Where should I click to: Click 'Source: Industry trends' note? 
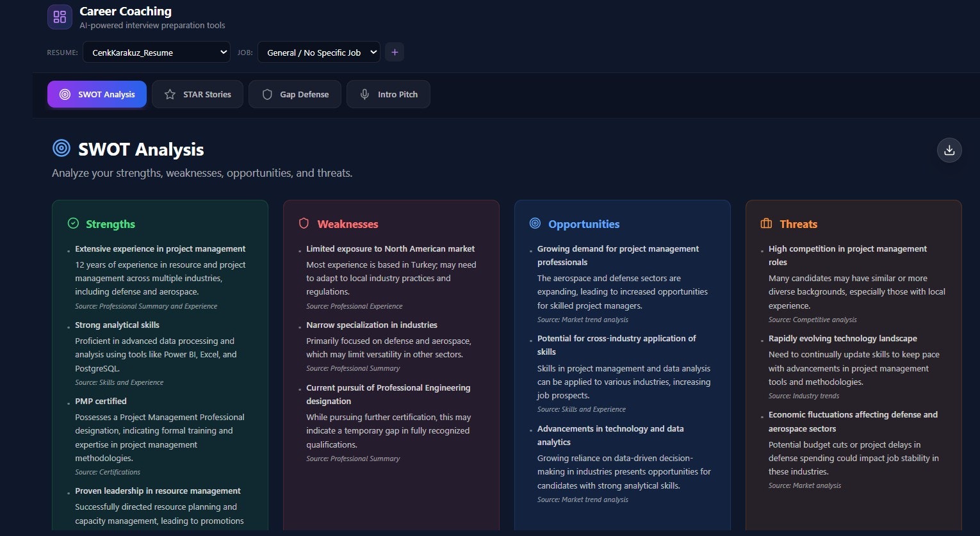coord(804,396)
